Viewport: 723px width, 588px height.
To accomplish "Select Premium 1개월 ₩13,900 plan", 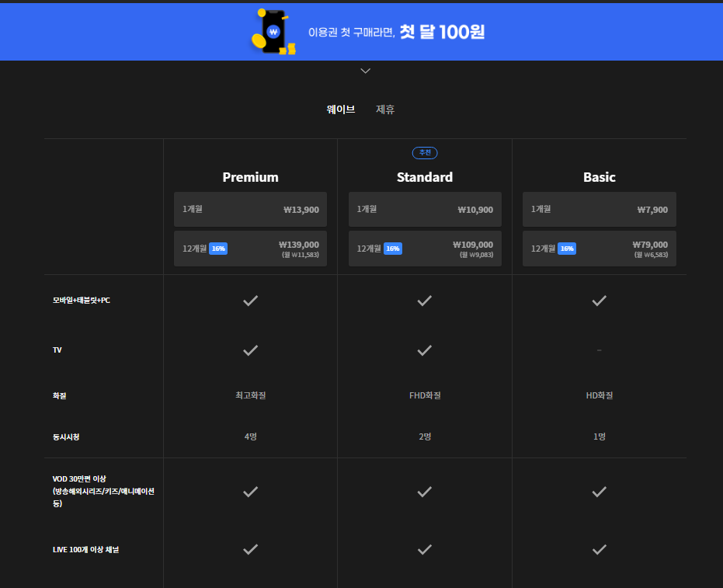I will pyautogui.click(x=250, y=210).
